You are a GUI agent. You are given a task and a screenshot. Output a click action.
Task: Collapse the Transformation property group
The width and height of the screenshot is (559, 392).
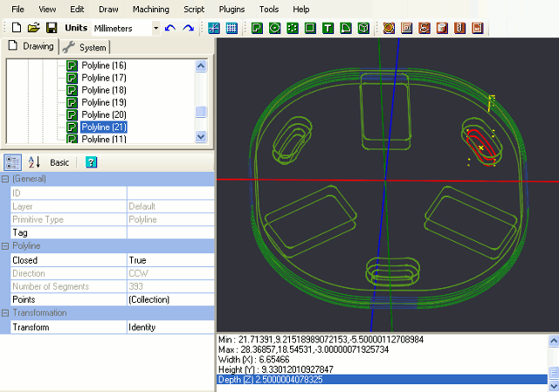[5, 313]
